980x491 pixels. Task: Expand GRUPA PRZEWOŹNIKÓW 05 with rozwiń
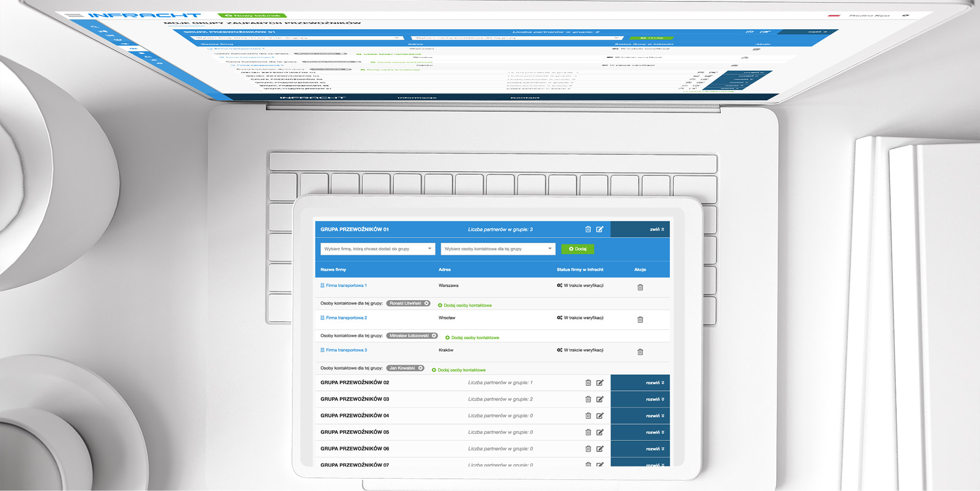click(x=640, y=432)
